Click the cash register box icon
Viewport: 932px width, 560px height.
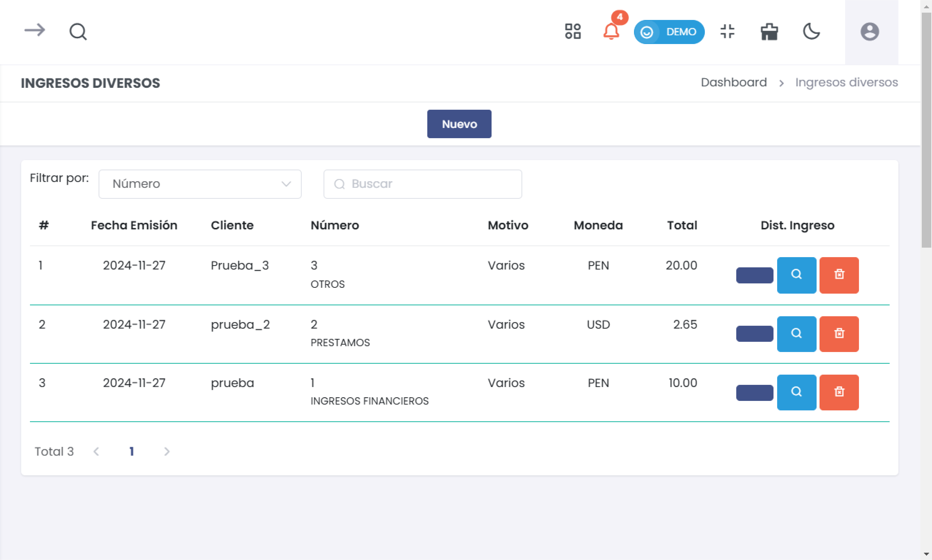tap(769, 32)
